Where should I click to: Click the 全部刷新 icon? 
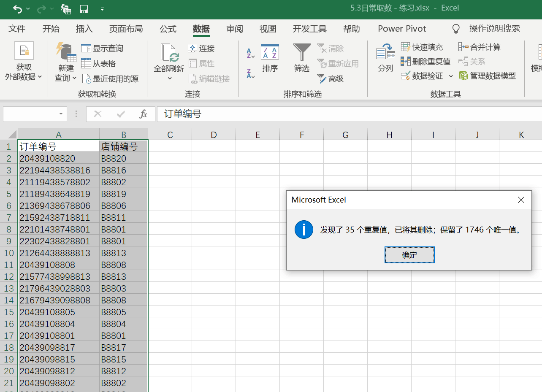tap(169, 52)
